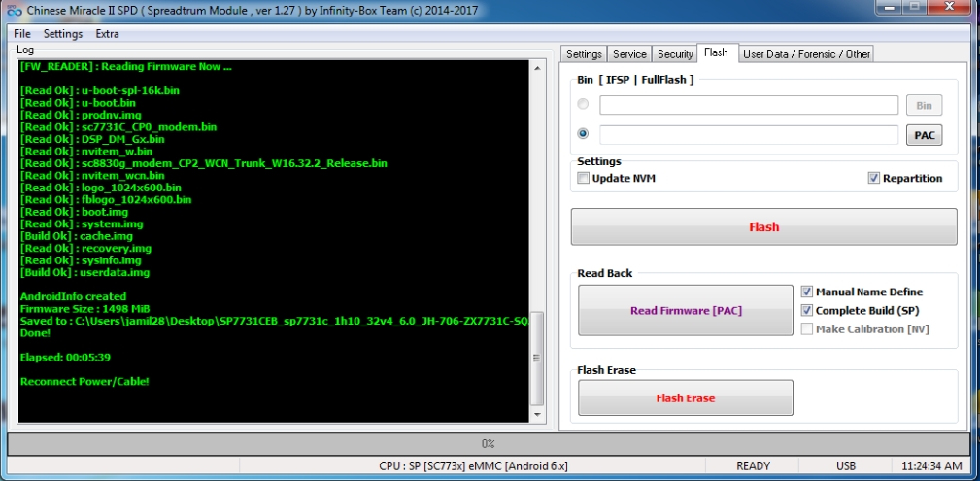980x481 pixels.
Task: Click the '[Read Ok] : DSP_DM_Gx.bin' log line
Action: [92, 139]
